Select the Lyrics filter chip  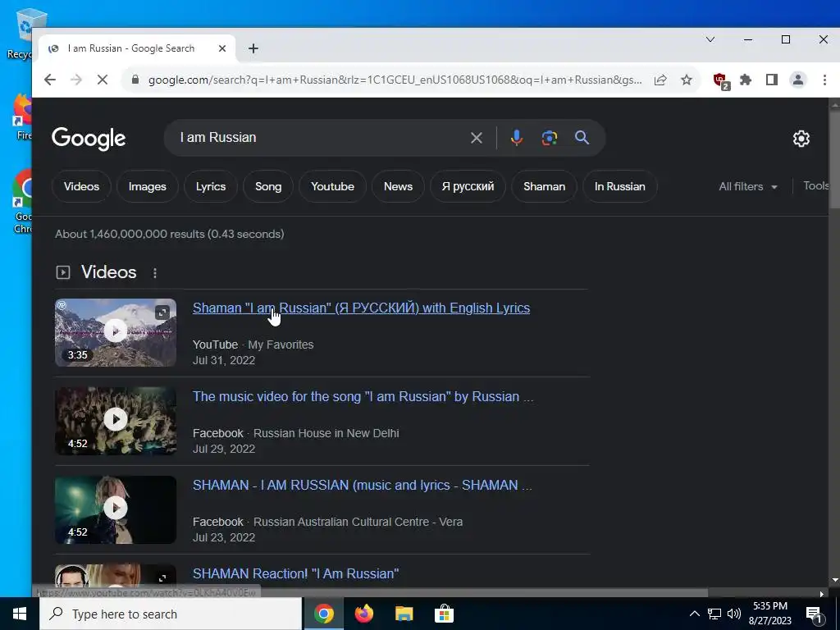(x=211, y=186)
